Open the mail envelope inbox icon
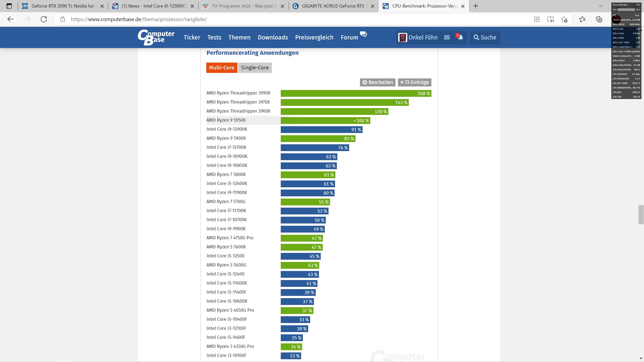The image size is (644, 362). click(447, 37)
